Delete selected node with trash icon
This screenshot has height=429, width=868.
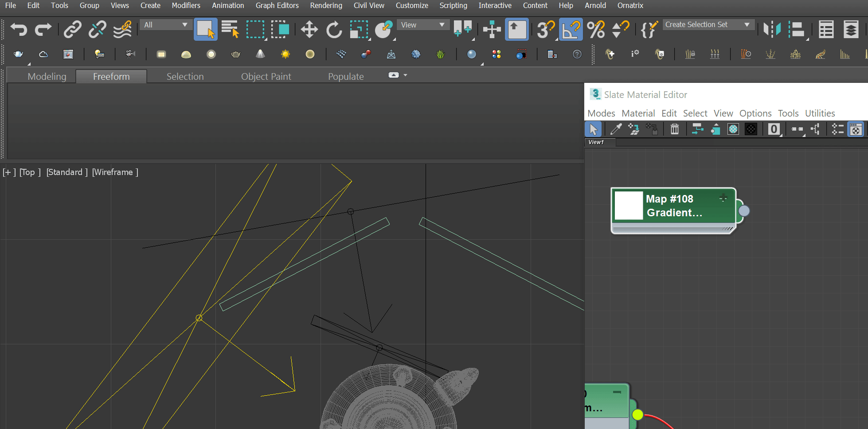tap(674, 129)
